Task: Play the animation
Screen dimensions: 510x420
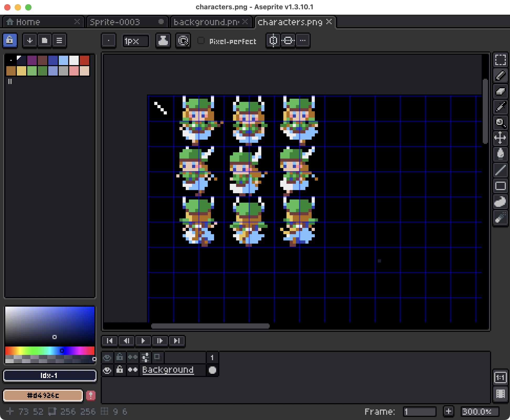Action: point(143,341)
